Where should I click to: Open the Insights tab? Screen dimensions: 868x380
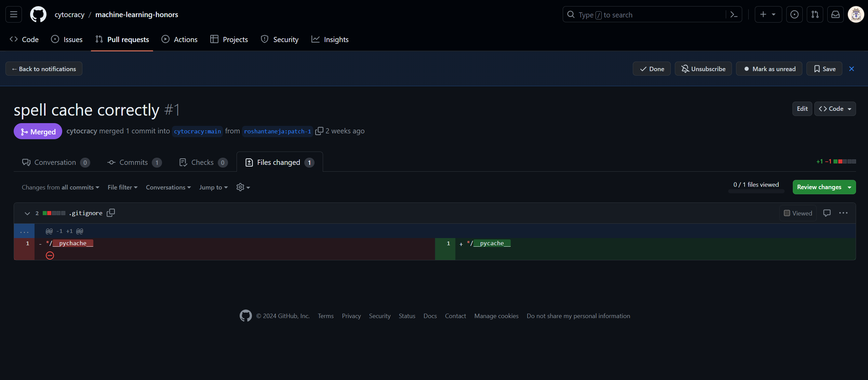330,39
